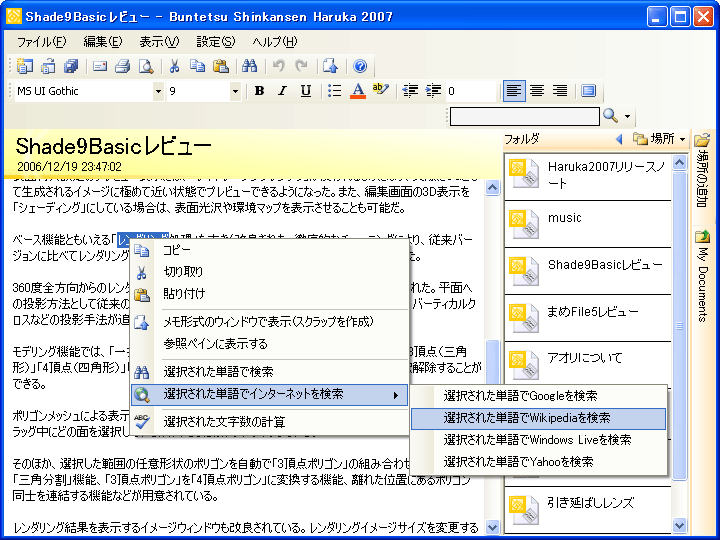
Task: Open Haruka2007リリースノート note in folder list
Action: coord(588,177)
